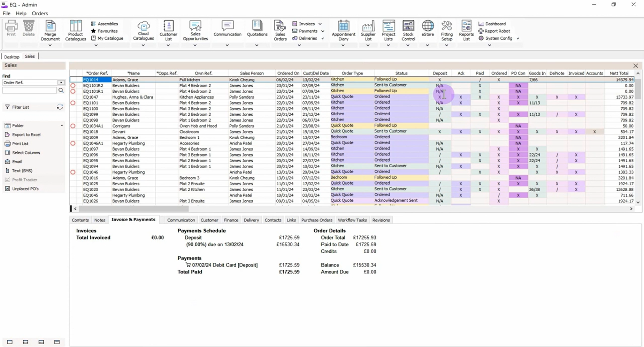Click the horizontal scrollbar thumb
Viewport: 644px width, 347px height.
(134, 209)
